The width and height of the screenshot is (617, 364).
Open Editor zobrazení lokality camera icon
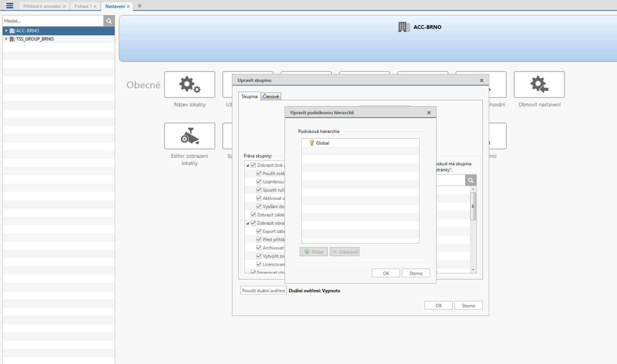pos(189,136)
